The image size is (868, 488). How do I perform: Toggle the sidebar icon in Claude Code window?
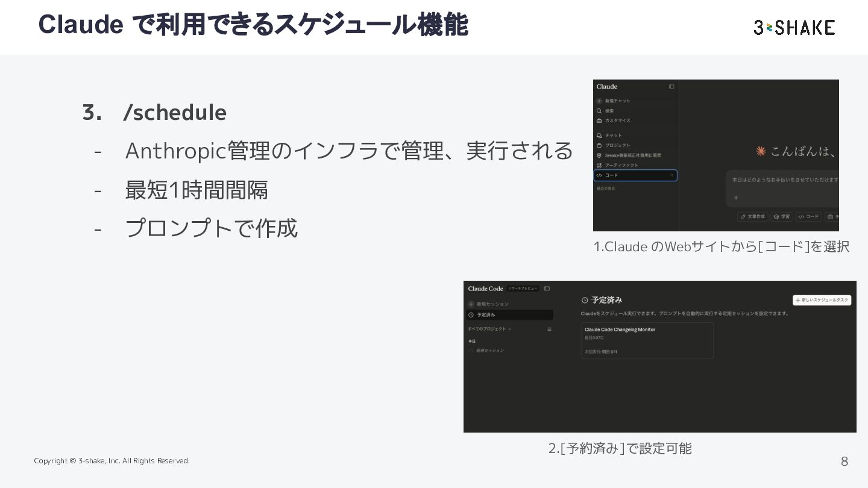pos(547,289)
